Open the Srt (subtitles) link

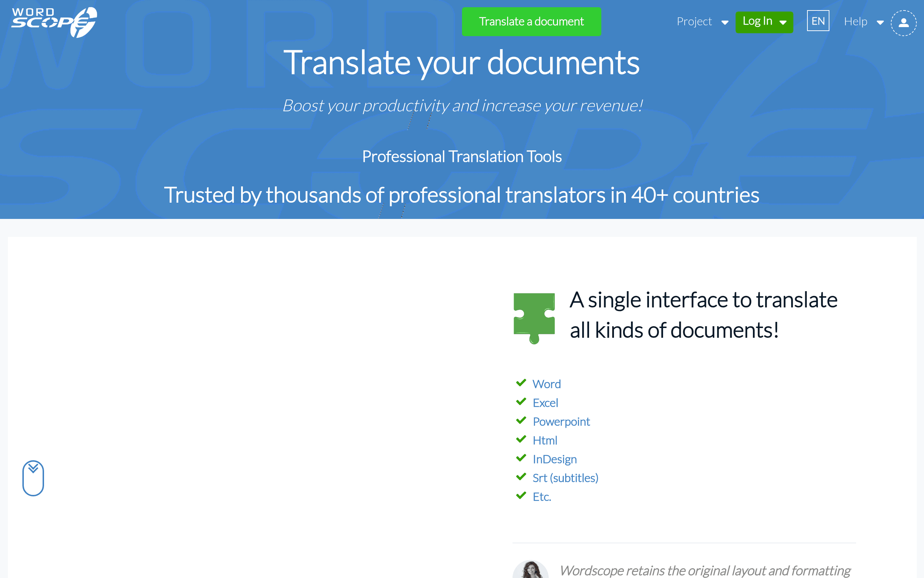565,478
